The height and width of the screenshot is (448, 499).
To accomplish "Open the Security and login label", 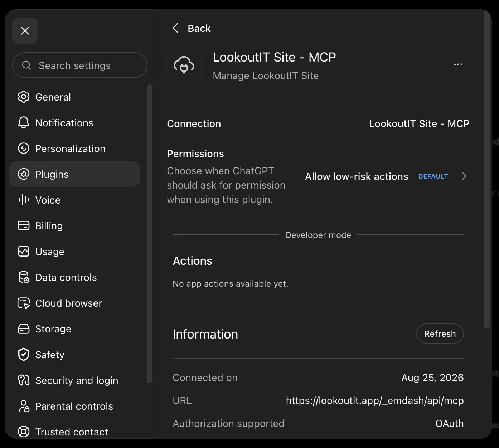I will pyautogui.click(x=77, y=381).
